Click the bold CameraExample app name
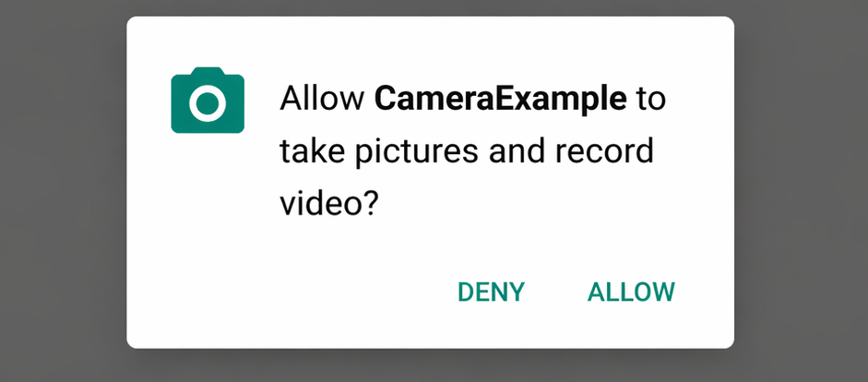This screenshot has height=382, width=868. point(501,100)
